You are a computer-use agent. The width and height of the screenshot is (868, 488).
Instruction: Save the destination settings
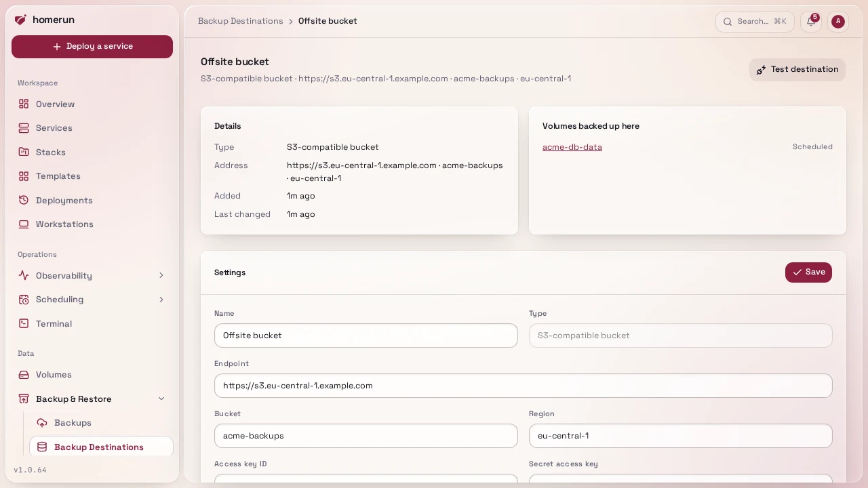pyautogui.click(x=808, y=272)
